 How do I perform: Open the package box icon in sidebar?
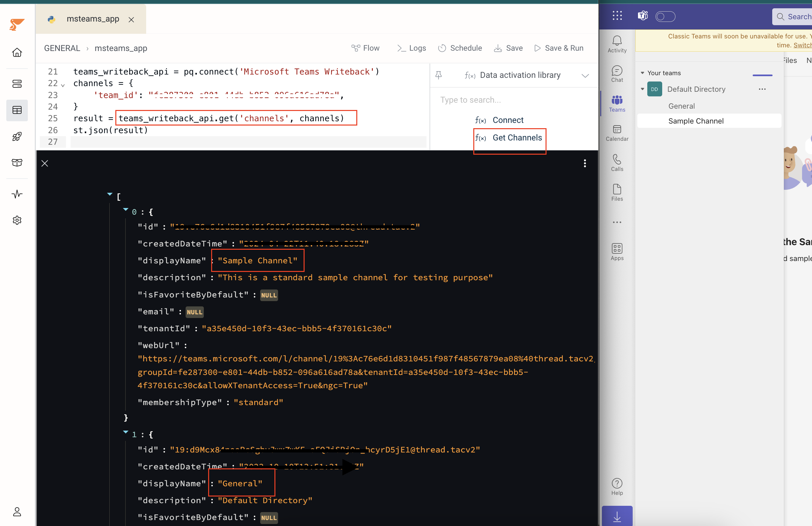point(17,163)
